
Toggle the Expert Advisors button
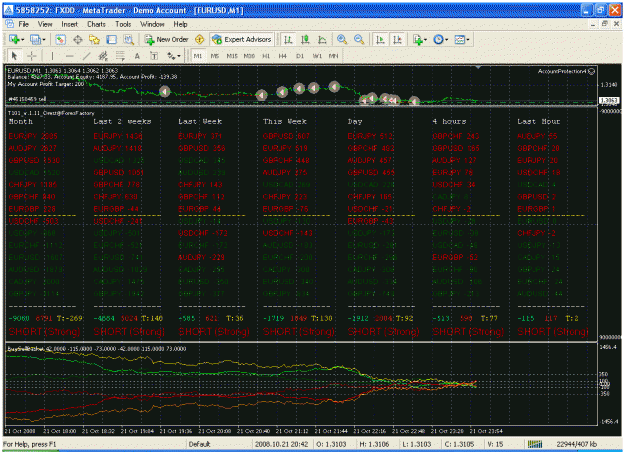(x=242, y=39)
